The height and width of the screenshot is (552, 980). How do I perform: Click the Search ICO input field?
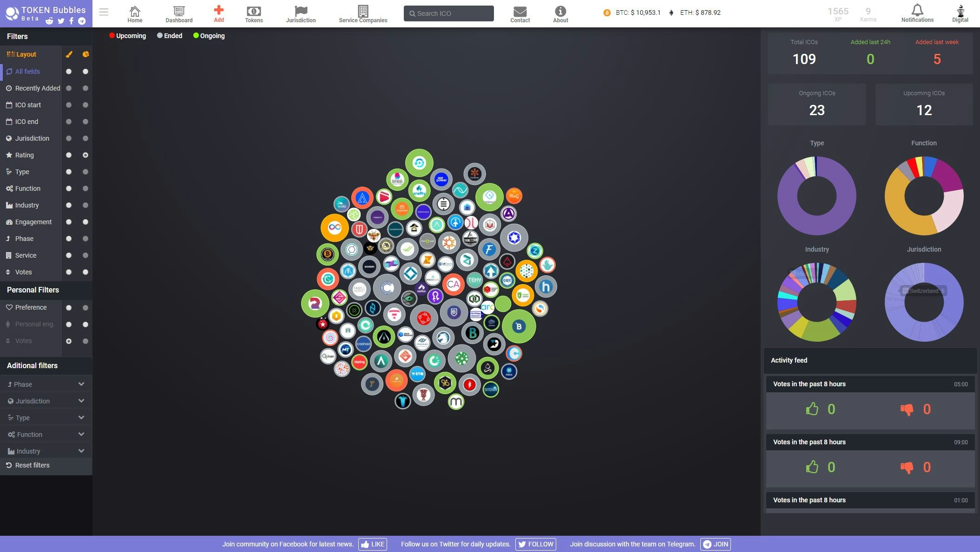point(448,13)
